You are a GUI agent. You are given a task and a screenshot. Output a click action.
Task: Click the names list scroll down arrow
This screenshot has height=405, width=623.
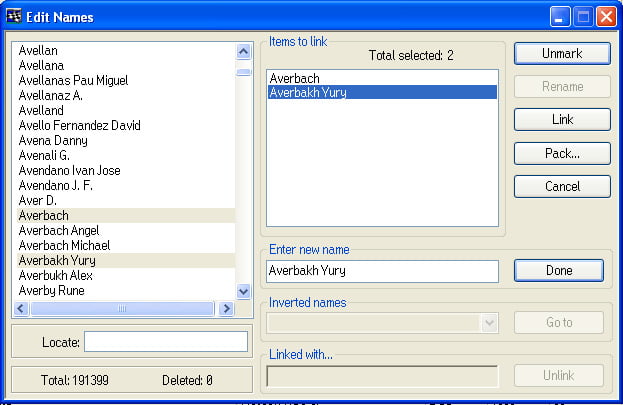pos(244,291)
